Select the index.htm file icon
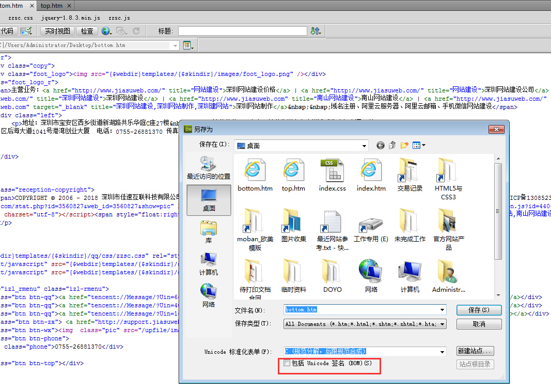Viewport: 551px width, 392px height. 371,175
